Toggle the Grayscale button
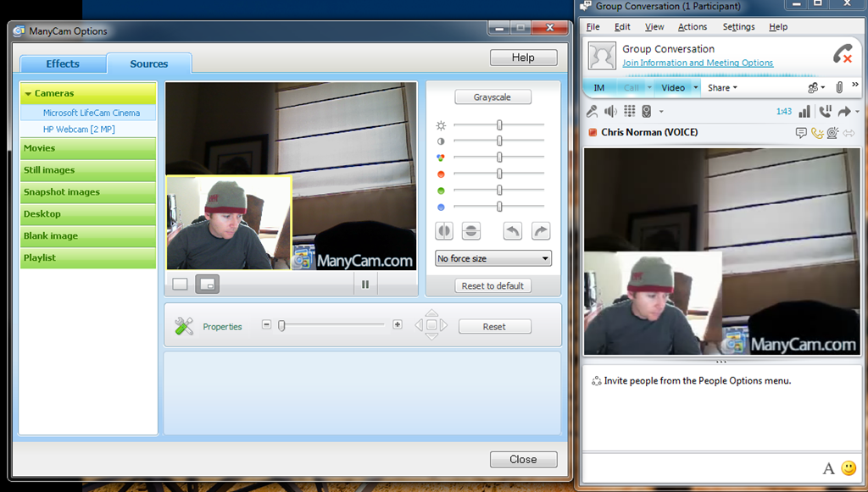The width and height of the screenshot is (868, 492). point(492,97)
